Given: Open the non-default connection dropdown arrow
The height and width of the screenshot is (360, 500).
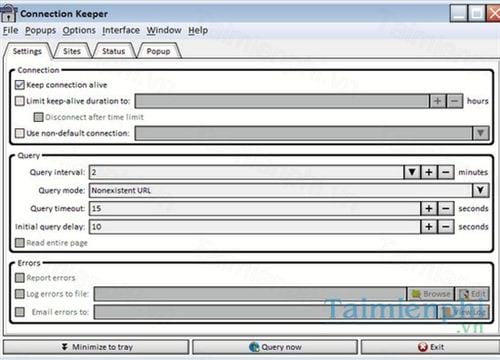Looking at the screenshot, I should click(x=480, y=133).
